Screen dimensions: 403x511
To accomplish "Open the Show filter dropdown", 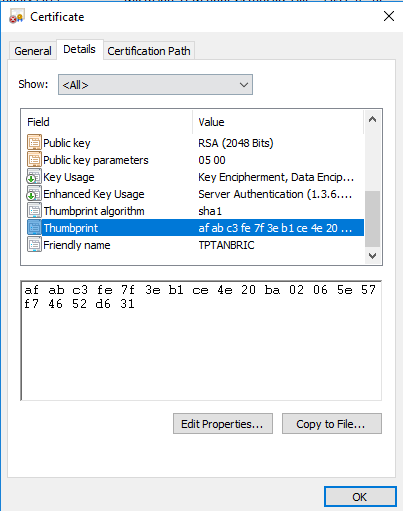I will pyautogui.click(x=155, y=85).
